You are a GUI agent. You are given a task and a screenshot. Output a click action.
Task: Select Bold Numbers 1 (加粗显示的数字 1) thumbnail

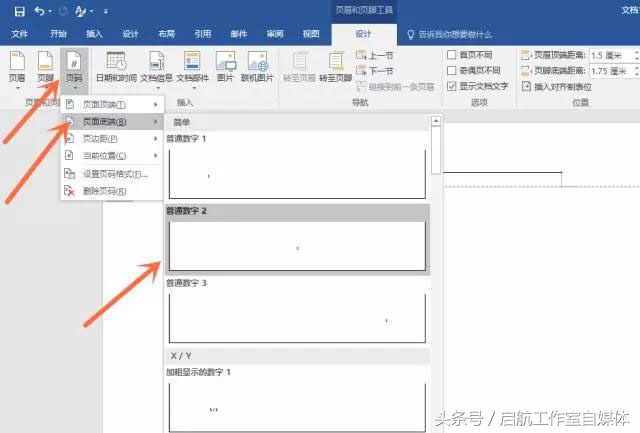tap(297, 407)
